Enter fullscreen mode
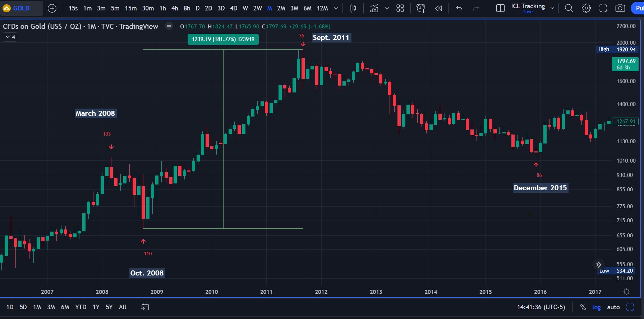Viewport: 644px width, 319px height. point(603,8)
